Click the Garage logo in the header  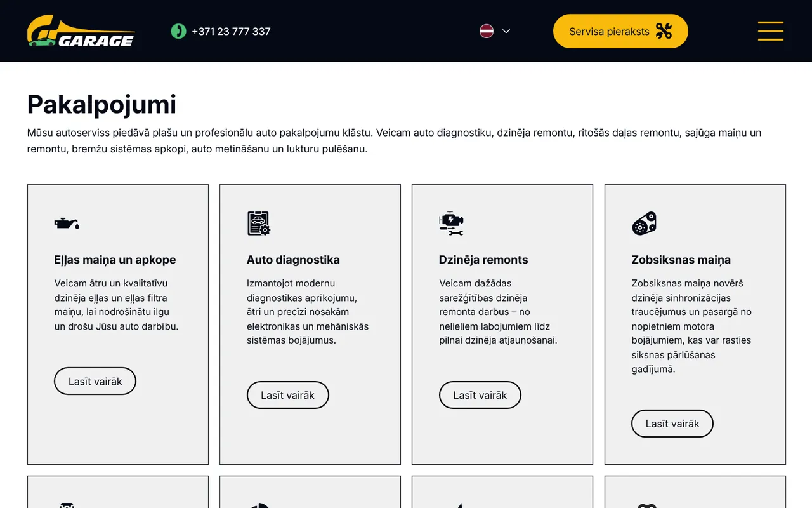pyautogui.click(x=81, y=31)
